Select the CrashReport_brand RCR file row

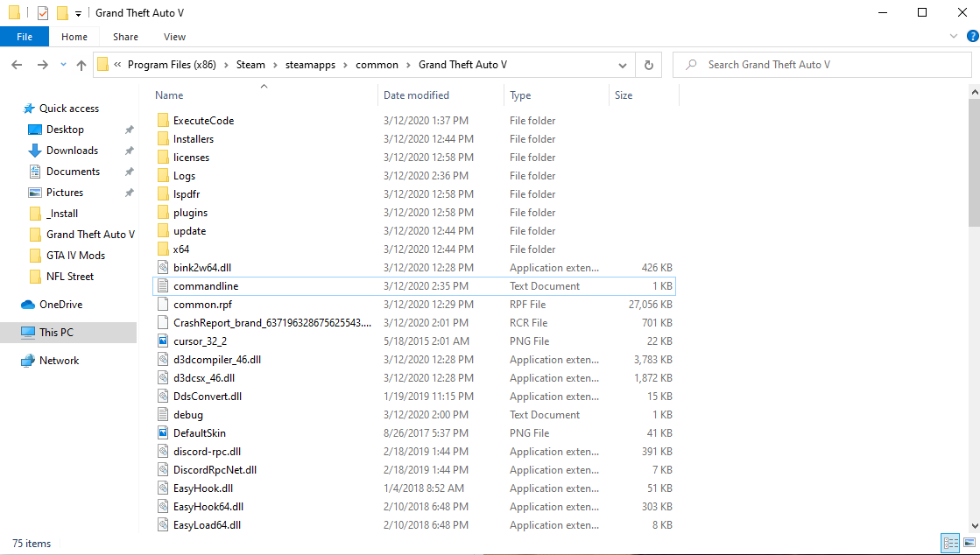coord(413,323)
